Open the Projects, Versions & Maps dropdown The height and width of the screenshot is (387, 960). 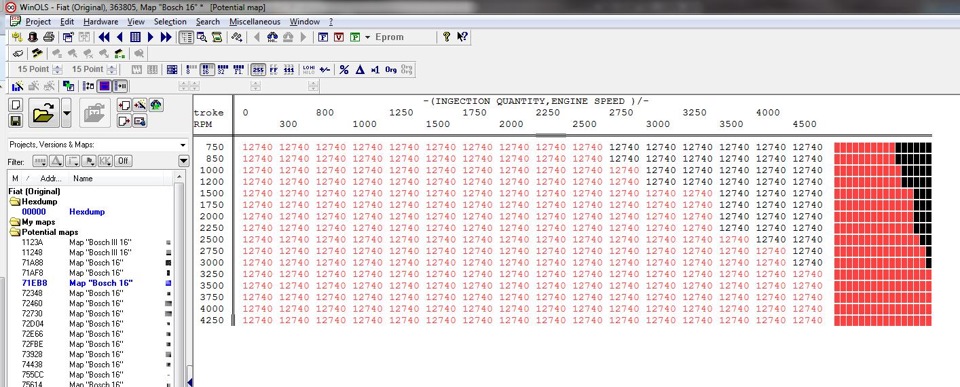click(x=97, y=145)
